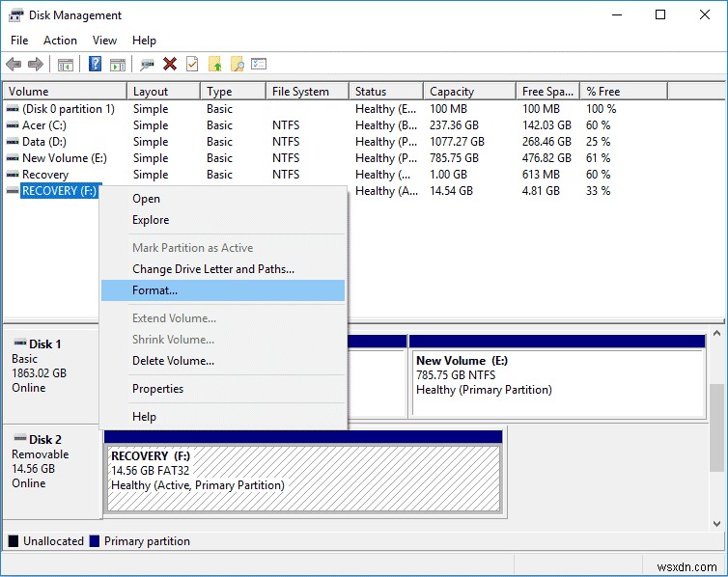Viewport: 728px width, 577px height.
Task: Click the Help question mark toolbar icon
Action: coord(95,65)
